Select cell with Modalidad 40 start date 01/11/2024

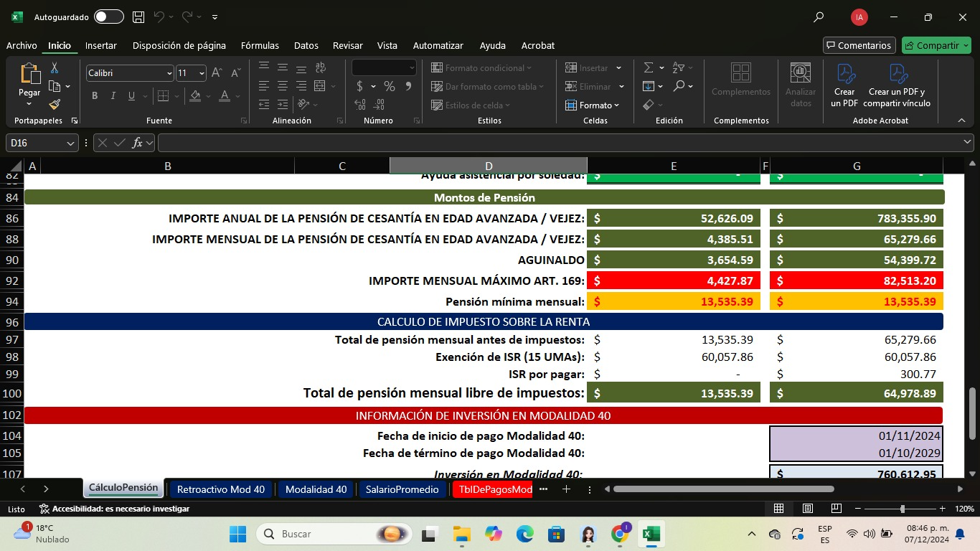[x=856, y=435]
